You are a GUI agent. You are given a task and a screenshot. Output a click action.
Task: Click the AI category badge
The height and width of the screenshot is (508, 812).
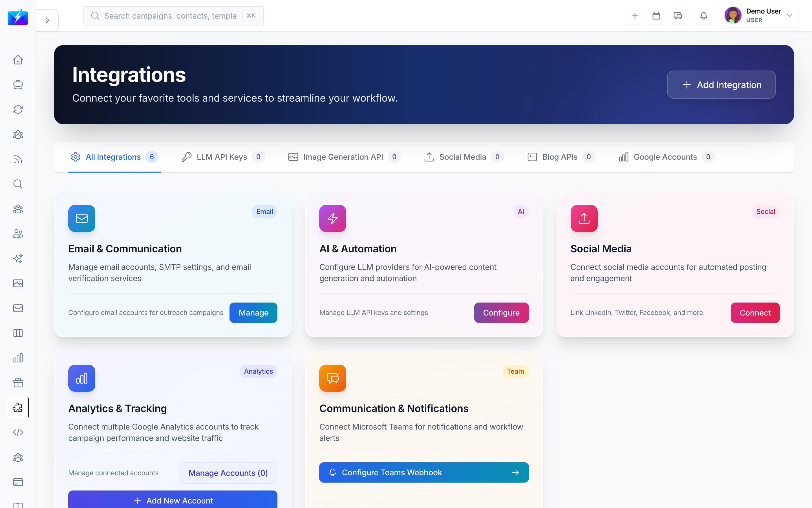point(521,212)
